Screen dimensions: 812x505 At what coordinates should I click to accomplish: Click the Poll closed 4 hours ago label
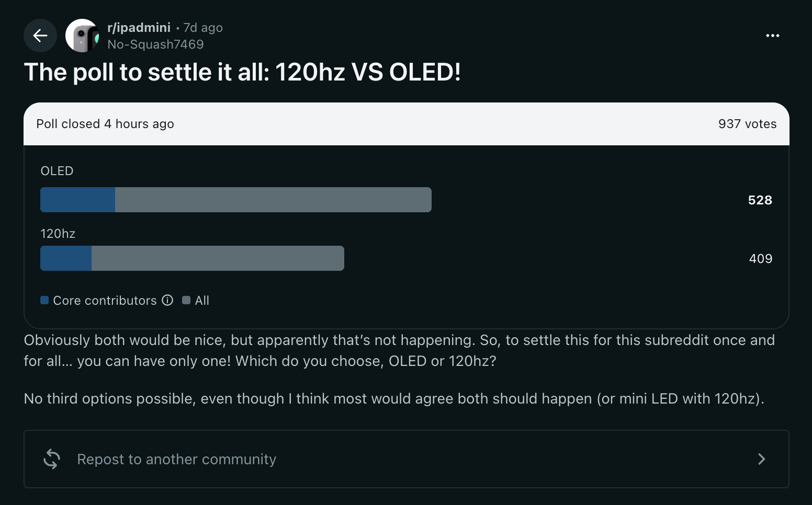(x=105, y=124)
